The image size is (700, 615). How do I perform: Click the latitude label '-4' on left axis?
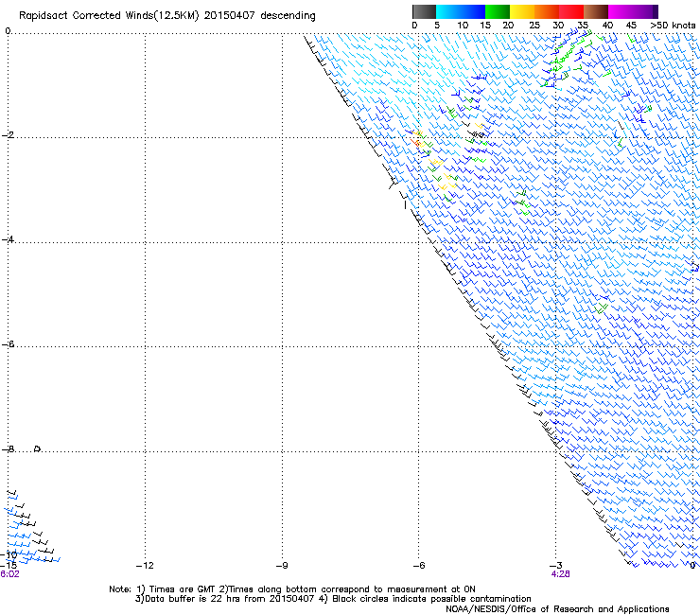tap(8, 239)
